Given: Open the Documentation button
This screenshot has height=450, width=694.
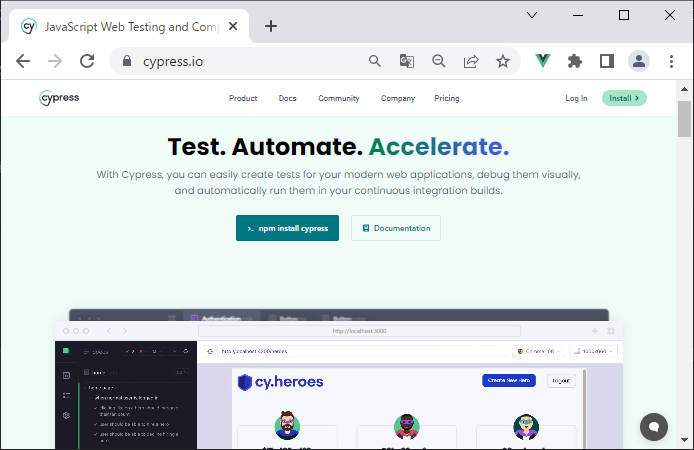Looking at the screenshot, I should pos(396,228).
